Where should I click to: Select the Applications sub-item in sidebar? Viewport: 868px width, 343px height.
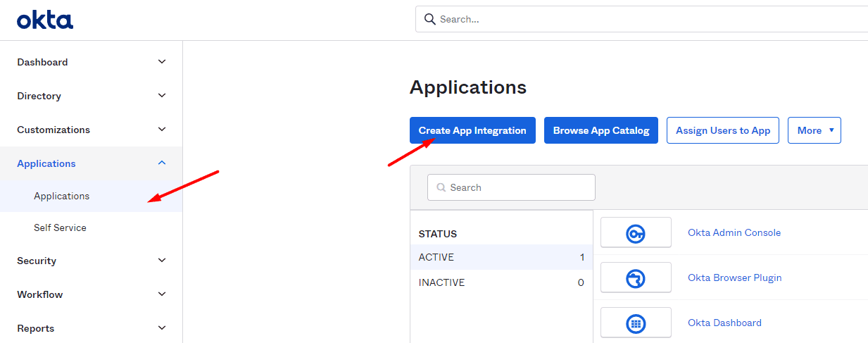91,196
